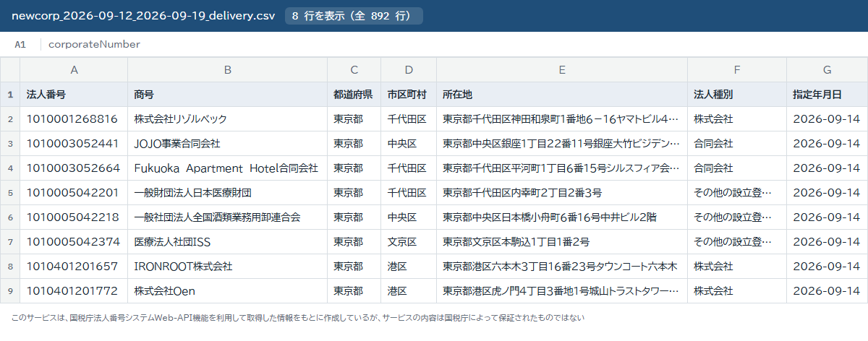This screenshot has width=868, height=341.
Task: Select cell 1010005042201
Action: pyautogui.click(x=74, y=193)
